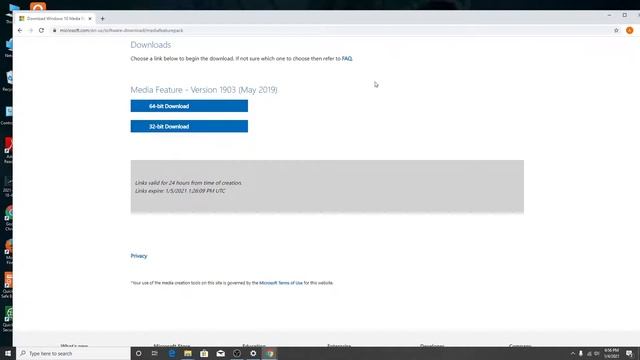Select the Download Windows 10 Media tab
The height and width of the screenshot is (360, 640).
(55, 18)
